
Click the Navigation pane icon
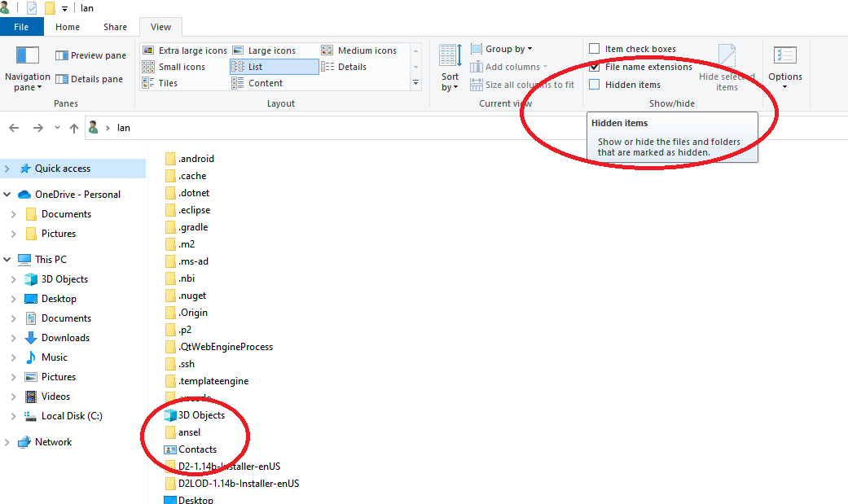(28, 56)
